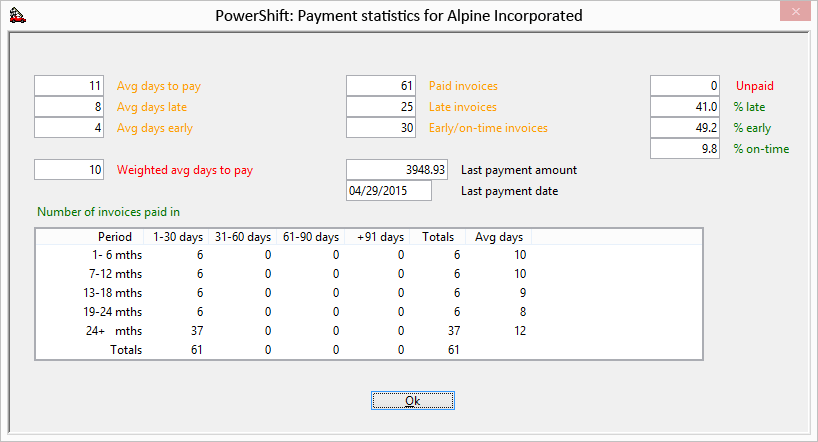Image resolution: width=818 pixels, height=442 pixels.
Task: Select the % early field
Action: tap(685, 127)
